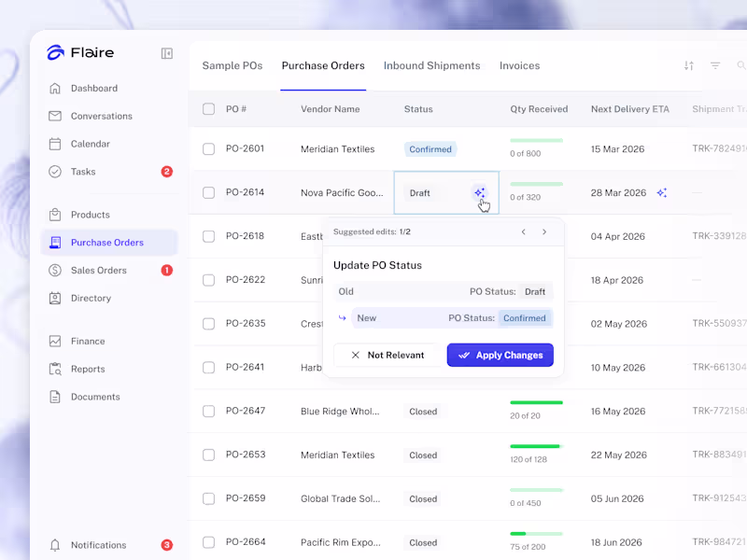The image size is (747, 560).
Task: Click Status column header
Action: point(418,109)
